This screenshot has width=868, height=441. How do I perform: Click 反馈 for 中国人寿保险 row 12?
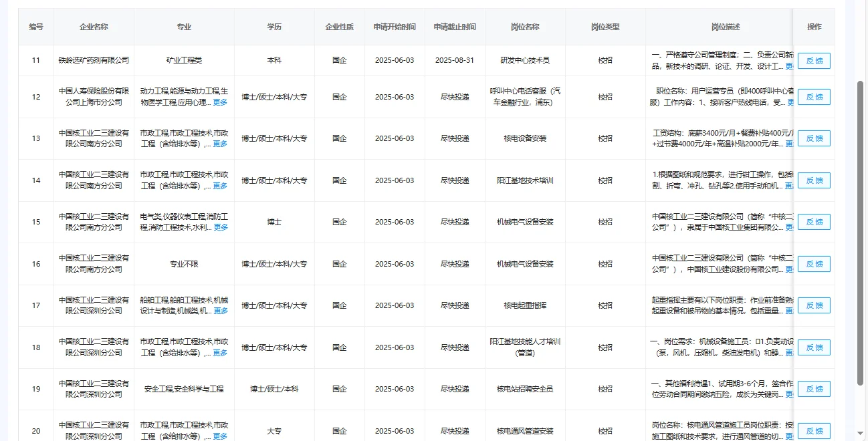coord(813,96)
